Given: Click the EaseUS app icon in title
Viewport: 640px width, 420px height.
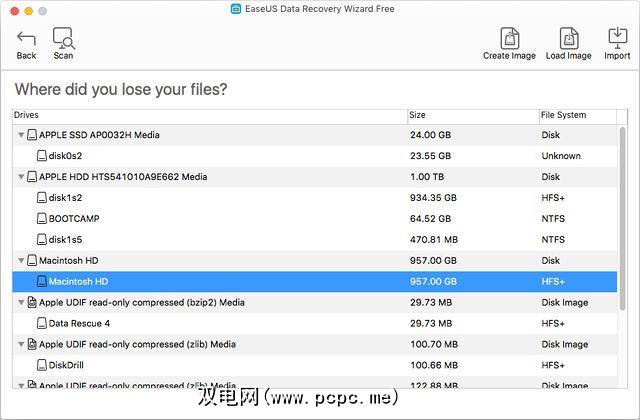Looking at the screenshot, I should tap(236, 9).
